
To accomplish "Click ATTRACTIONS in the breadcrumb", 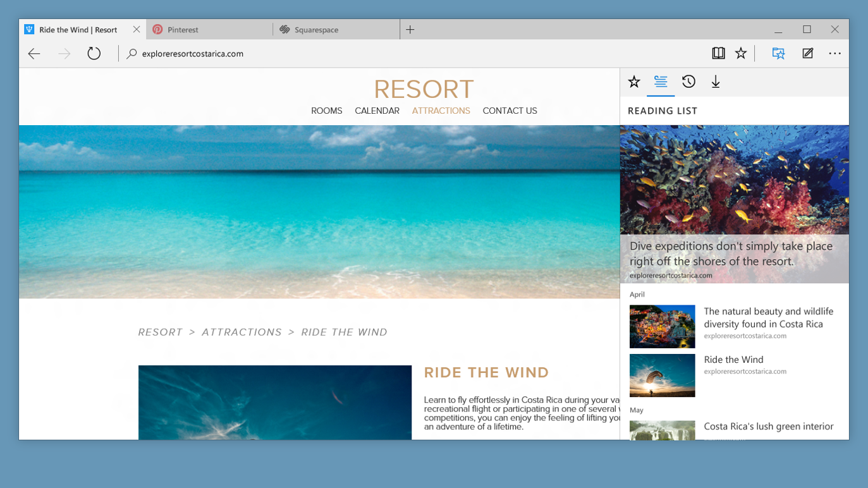I will tap(242, 332).
